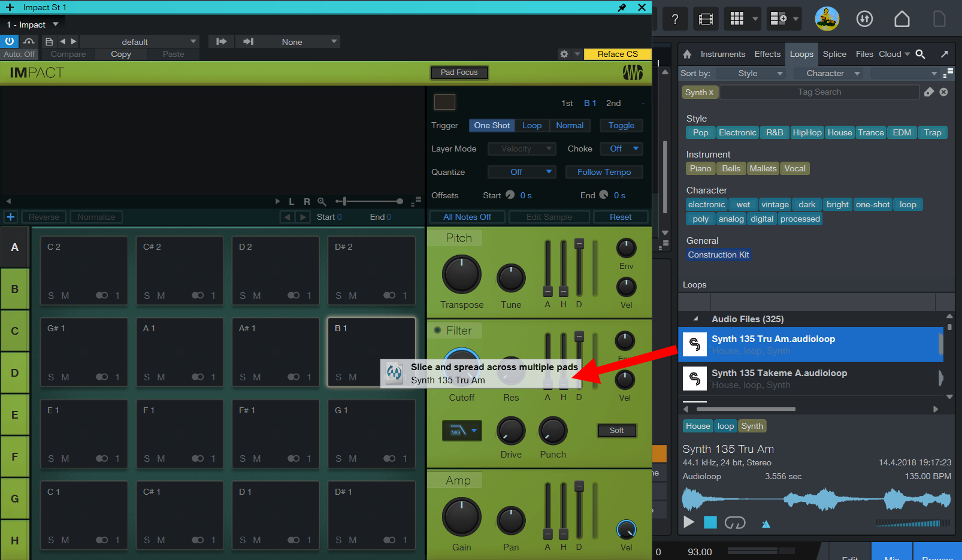The height and width of the screenshot is (560, 962).
Task: Switch to the Files browser tab
Action: [x=864, y=54]
